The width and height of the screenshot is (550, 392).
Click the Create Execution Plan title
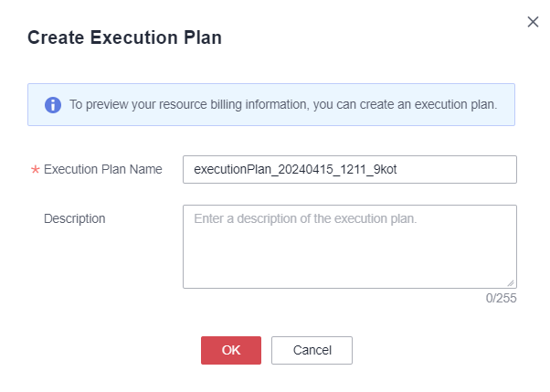click(x=124, y=37)
